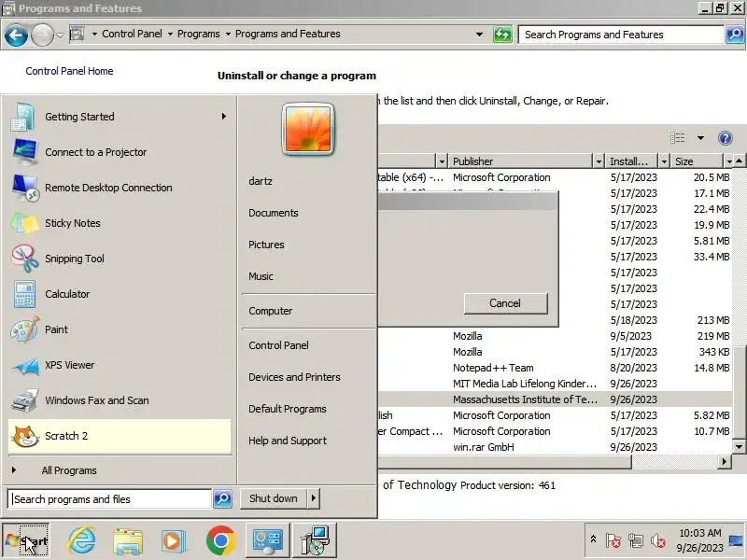Open Music from Start menu
This screenshot has height=560, width=747.
click(261, 276)
